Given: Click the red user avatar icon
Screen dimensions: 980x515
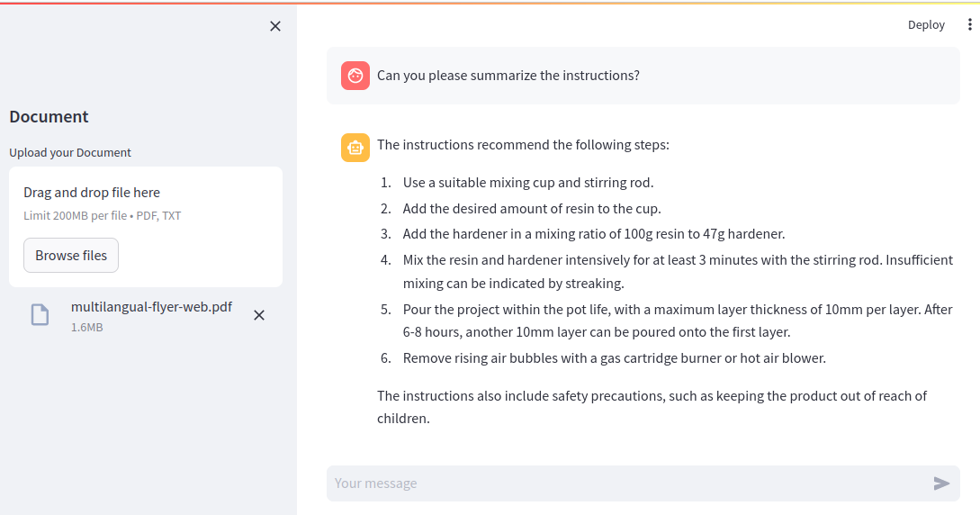Looking at the screenshot, I should click(x=355, y=76).
